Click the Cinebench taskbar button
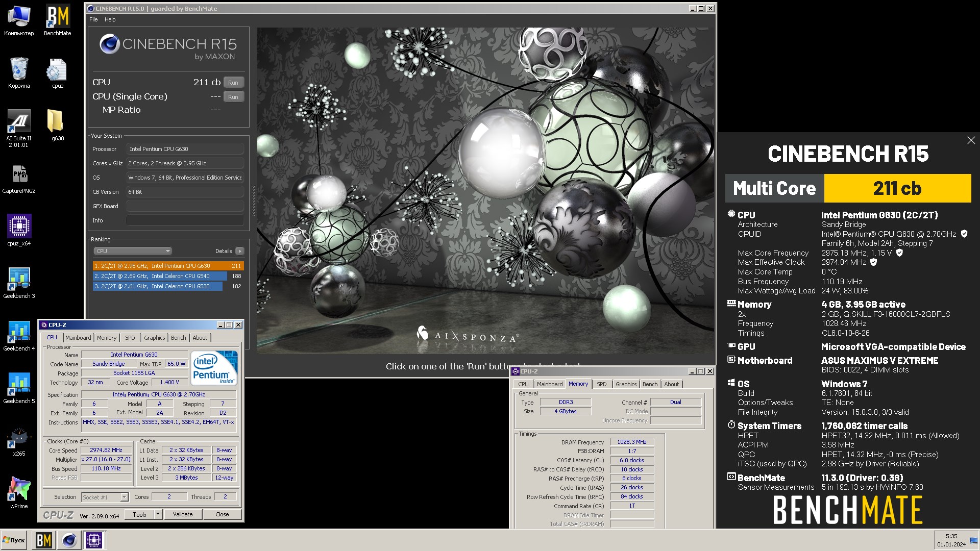This screenshot has width=980, height=551. tap(69, 540)
